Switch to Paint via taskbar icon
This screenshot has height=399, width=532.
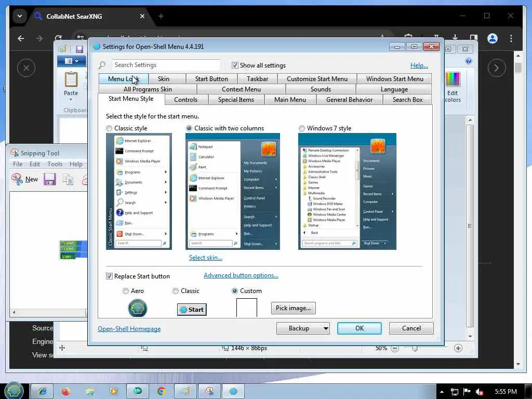pos(185,391)
